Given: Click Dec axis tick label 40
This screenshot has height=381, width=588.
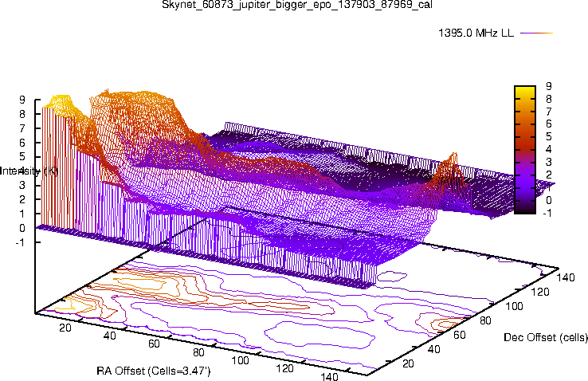Looking at the screenshot, I should tap(434, 349).
